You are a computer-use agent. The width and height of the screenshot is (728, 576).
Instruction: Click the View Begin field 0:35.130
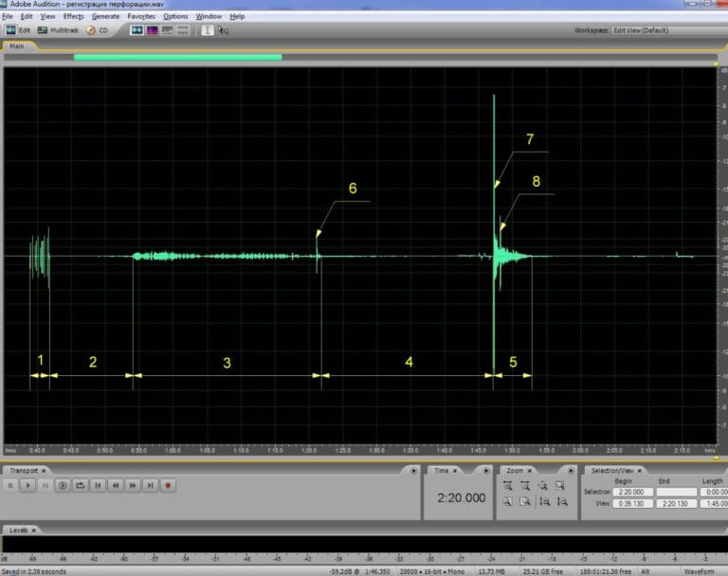632,504
